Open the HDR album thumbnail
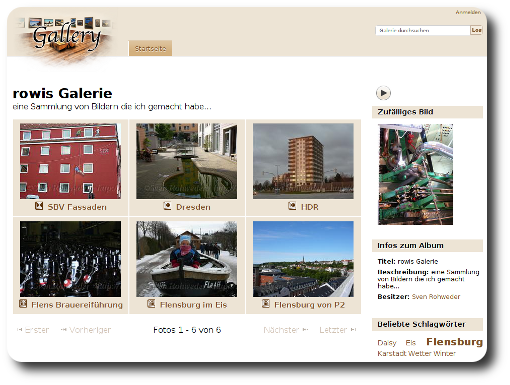The image size is (510, 385). coord(303,161)
